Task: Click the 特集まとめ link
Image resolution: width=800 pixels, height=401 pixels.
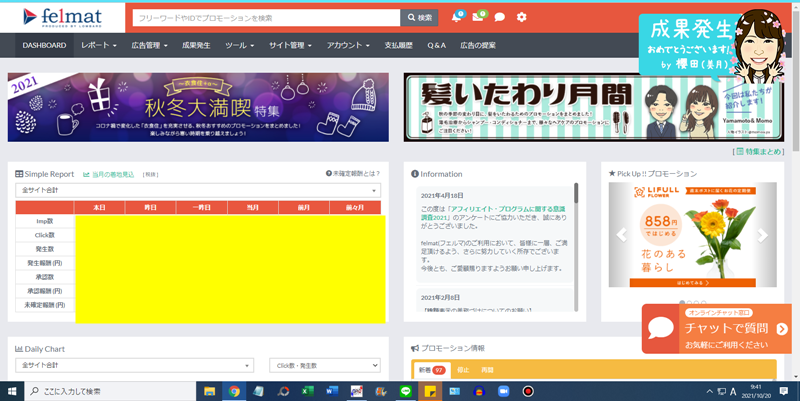Action: (758, 152)
